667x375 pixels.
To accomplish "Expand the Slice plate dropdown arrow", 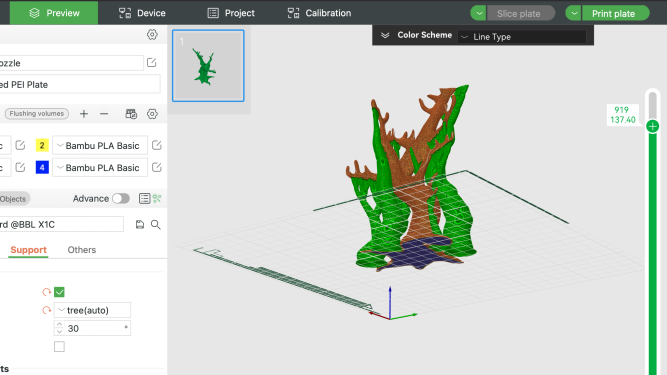I will pyautogui.click(x=479, y=13).
